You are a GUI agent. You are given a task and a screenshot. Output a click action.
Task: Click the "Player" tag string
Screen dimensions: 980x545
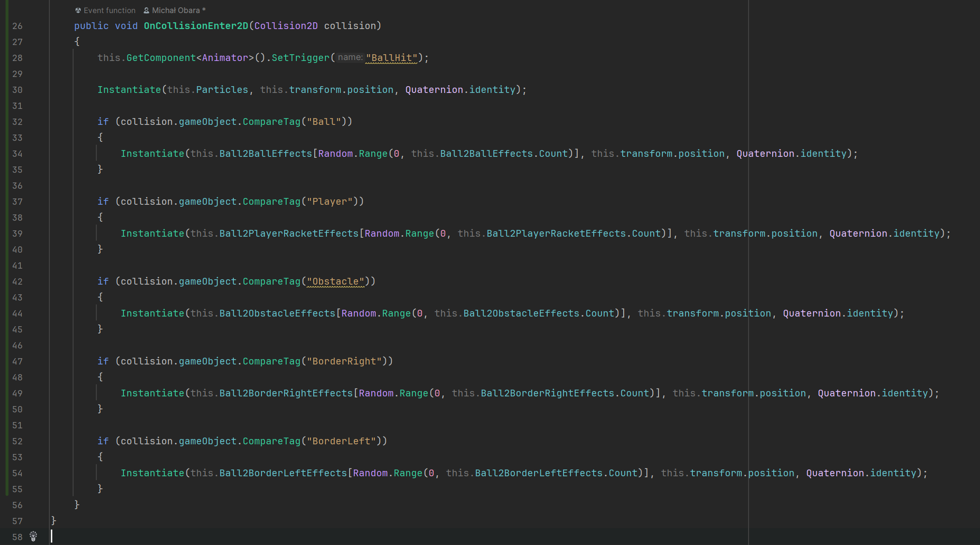pos(329,202)
